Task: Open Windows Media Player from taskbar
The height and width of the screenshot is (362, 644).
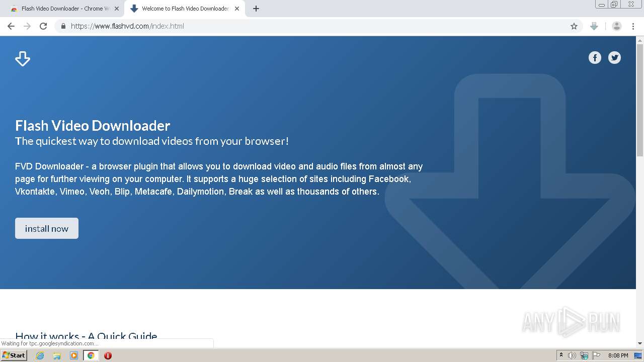Action: [74, 355]
